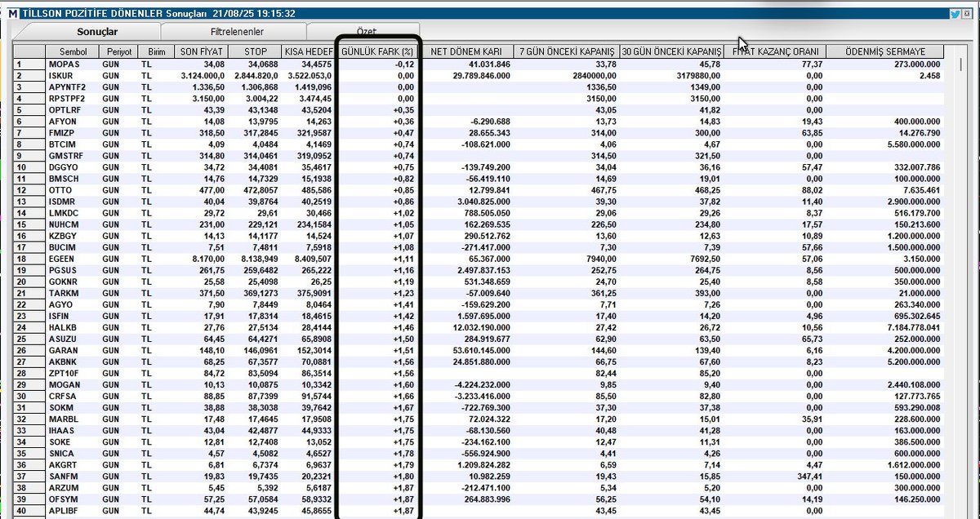Select the OPTLRF symbol cell
Screen dimensions: 980x519
point(63,109)
